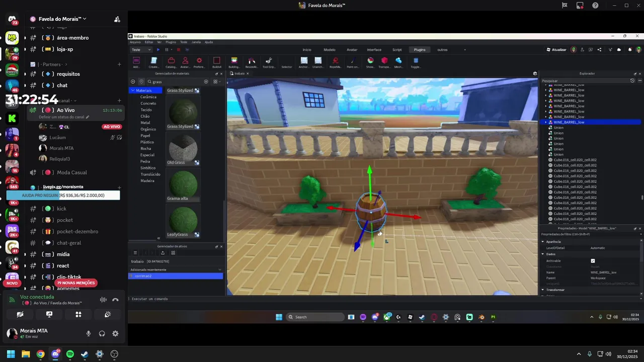Click the Toggle plugin icon
The height and width of the screenshot is (362, 644).
coord(416,61)
